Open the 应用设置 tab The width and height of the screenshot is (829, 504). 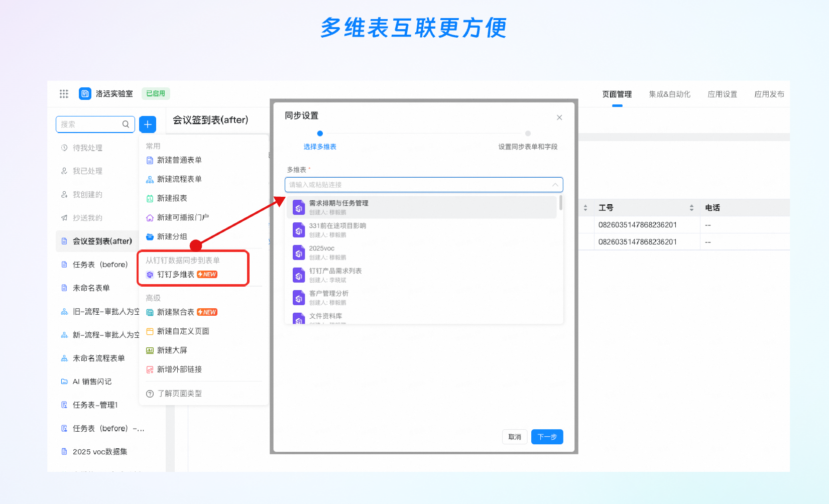(x=723, y=94)
